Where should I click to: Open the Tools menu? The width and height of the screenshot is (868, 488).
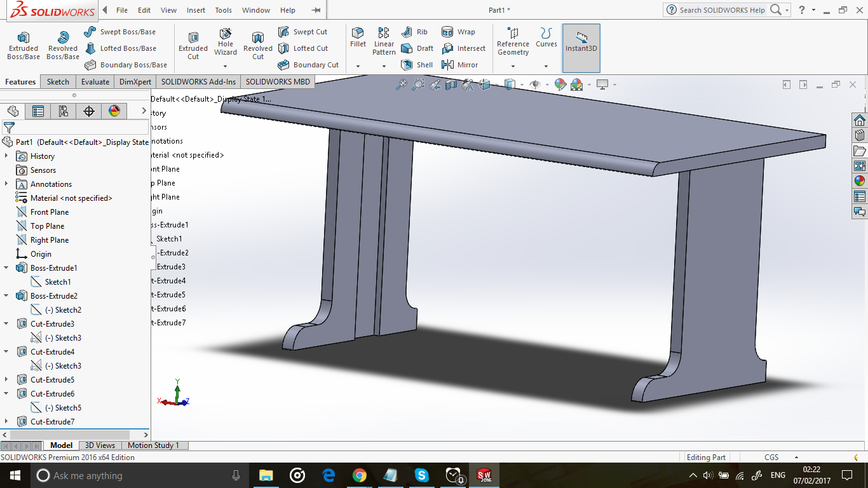pyautogui.click(x=224, y=10)
